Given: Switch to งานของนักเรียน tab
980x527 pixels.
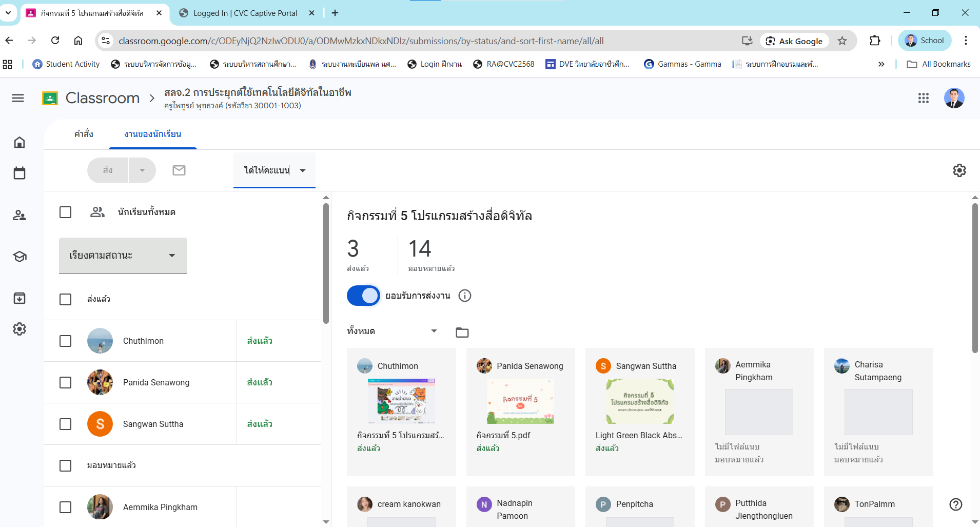Looking at the screenshot, I should tap(153, 134).
